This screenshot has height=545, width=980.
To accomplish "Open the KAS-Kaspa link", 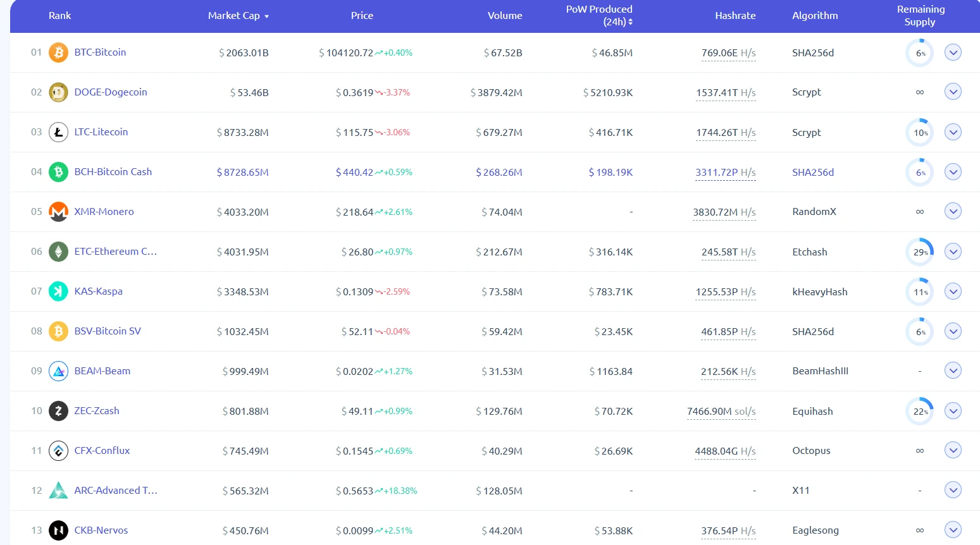I will click(x=98, y=291).
